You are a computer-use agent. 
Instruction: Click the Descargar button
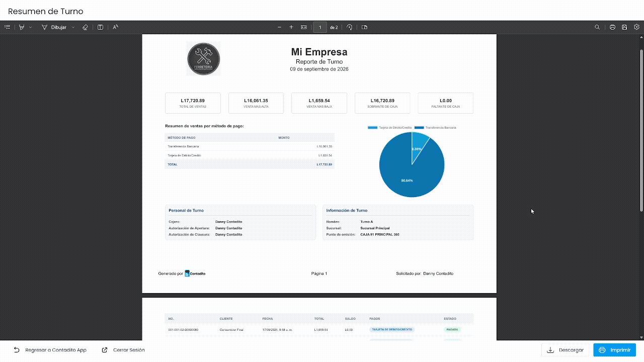click(566, 350)
